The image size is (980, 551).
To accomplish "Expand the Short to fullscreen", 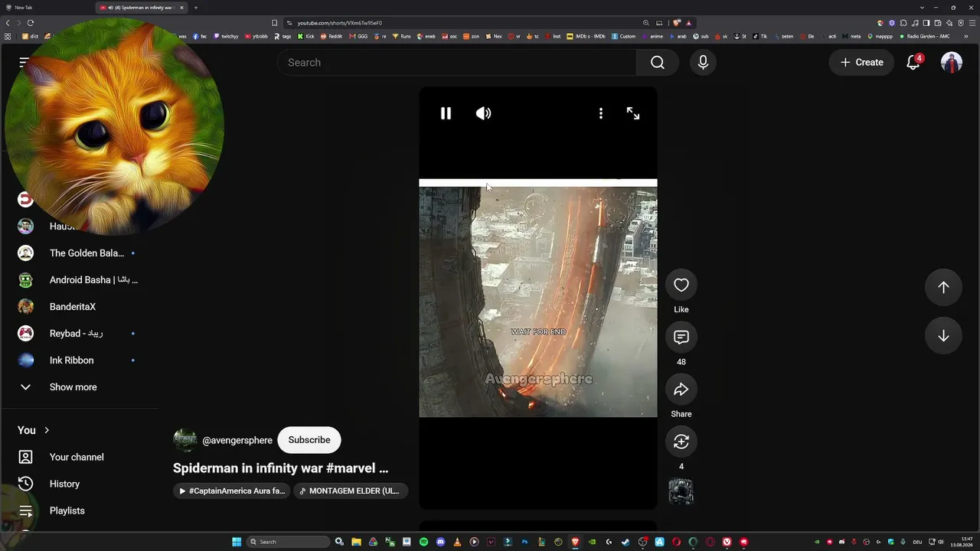I will coord(633,113).
